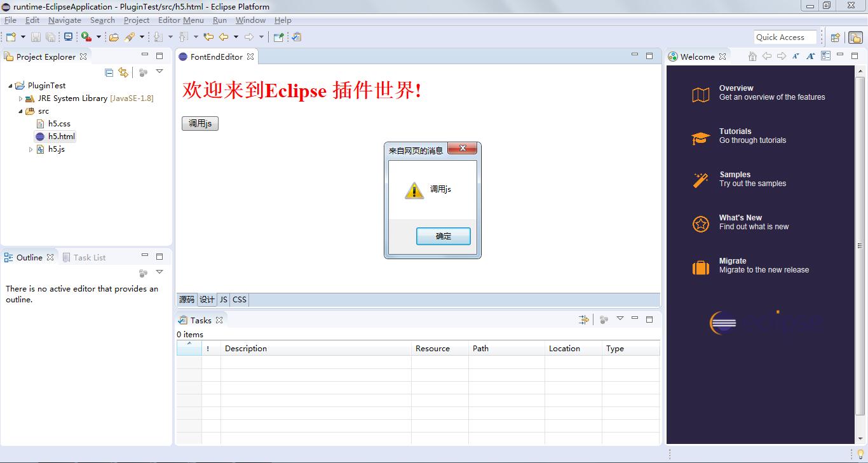
Task: Click the Next Annotation toolbar icon
Action: [158, 37]
